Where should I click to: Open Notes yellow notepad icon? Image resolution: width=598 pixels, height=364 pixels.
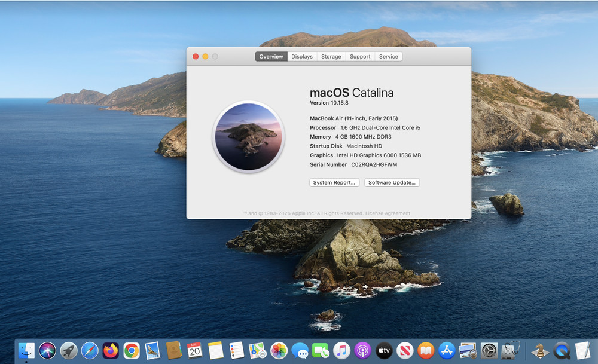215,351
